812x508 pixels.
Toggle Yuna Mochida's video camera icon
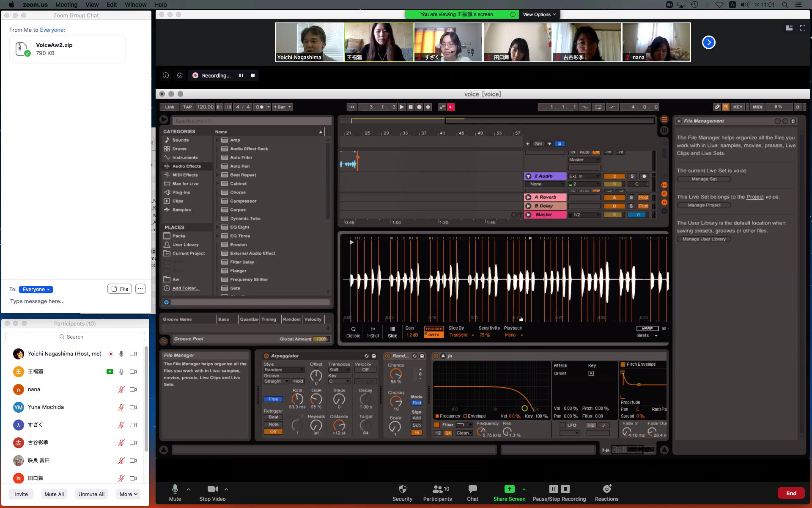133,407
